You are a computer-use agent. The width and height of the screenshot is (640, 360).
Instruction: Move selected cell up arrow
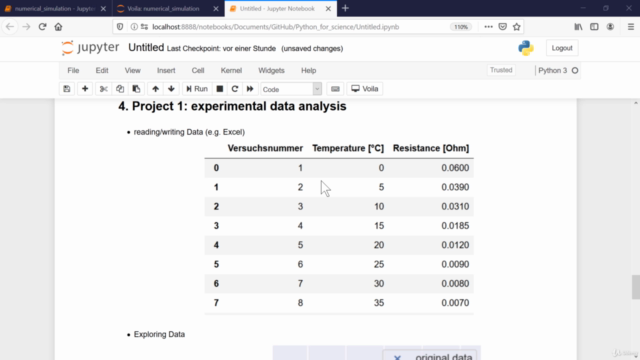[156, 89]
